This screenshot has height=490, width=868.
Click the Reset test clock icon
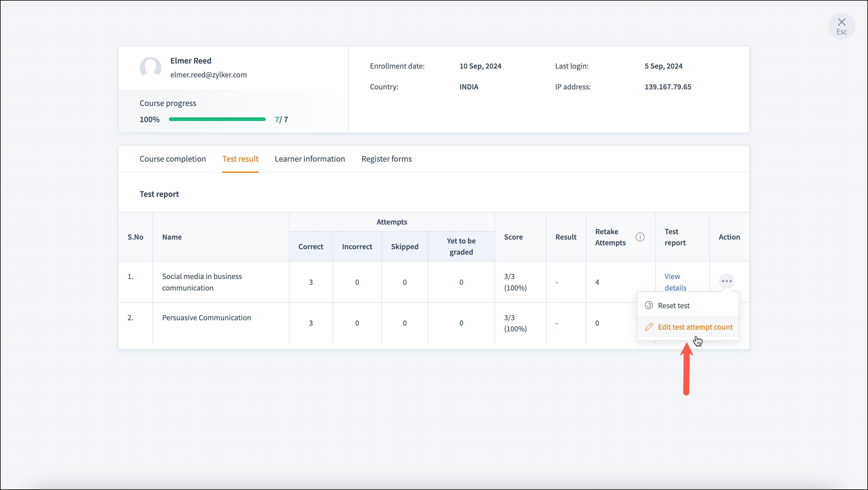(x=649, y=305)
